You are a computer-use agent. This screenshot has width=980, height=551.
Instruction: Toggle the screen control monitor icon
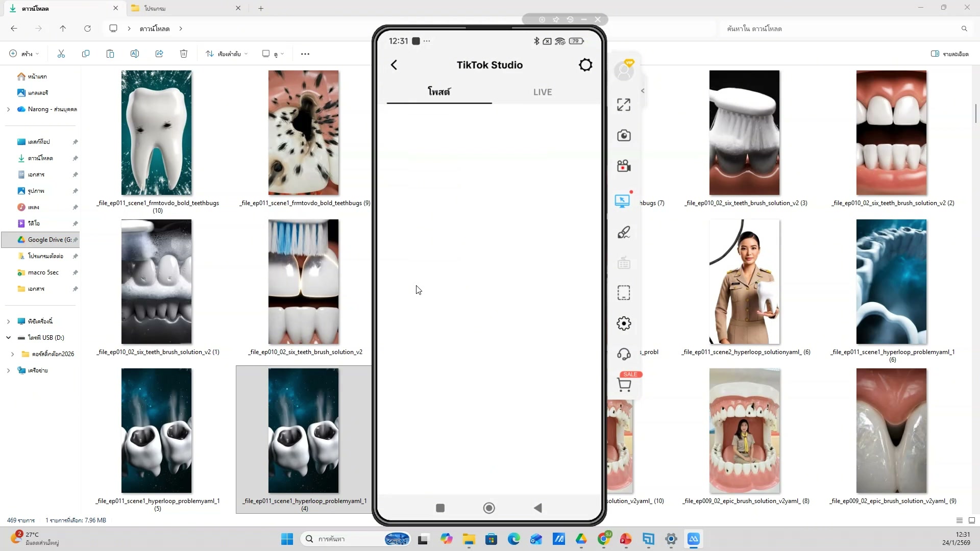622,201
